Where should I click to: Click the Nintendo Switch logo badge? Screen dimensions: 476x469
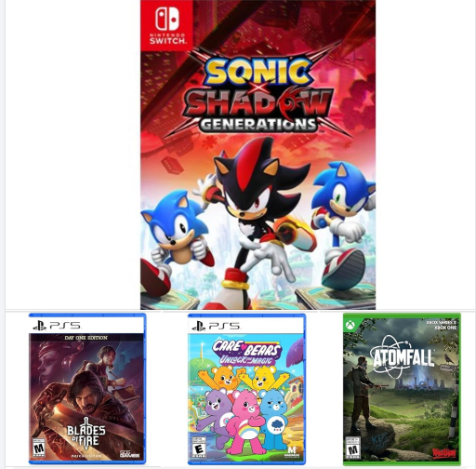click(166, 26)
